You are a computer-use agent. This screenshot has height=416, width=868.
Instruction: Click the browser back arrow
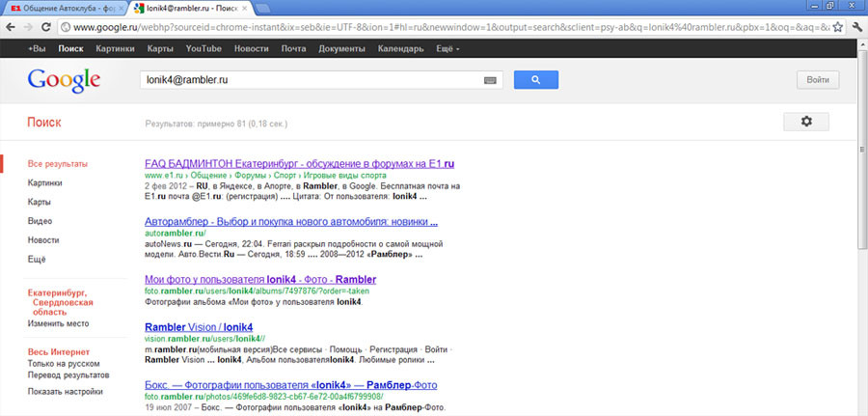click(12, 27)
